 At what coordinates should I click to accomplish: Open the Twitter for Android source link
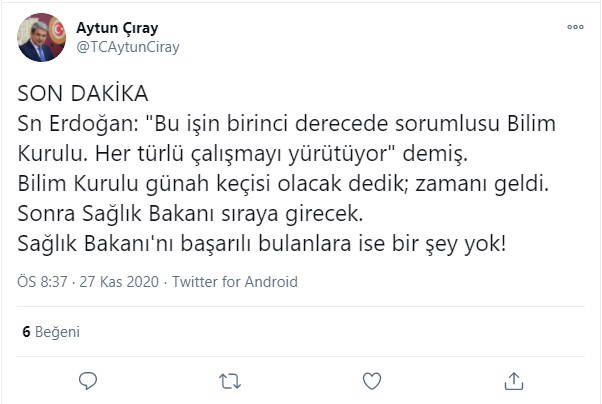click(x=234, y=282)
